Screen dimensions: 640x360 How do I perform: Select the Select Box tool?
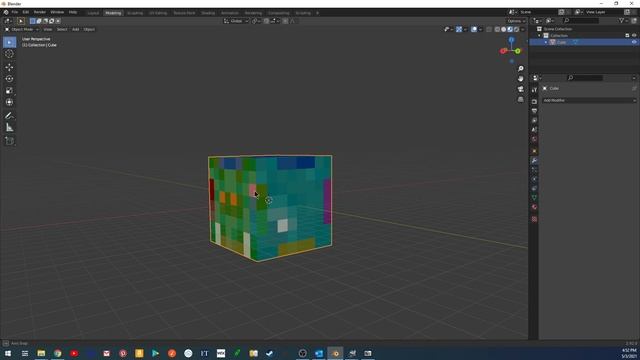coord(9,42)
